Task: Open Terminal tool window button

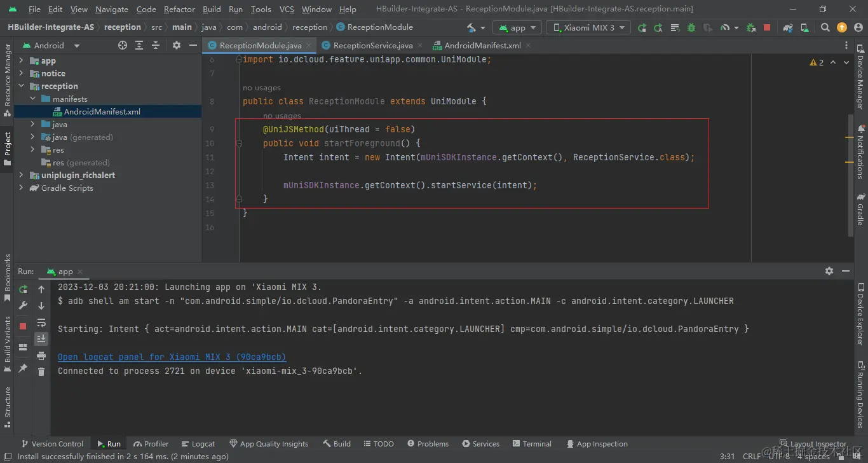Action: (x=531, y=444)
